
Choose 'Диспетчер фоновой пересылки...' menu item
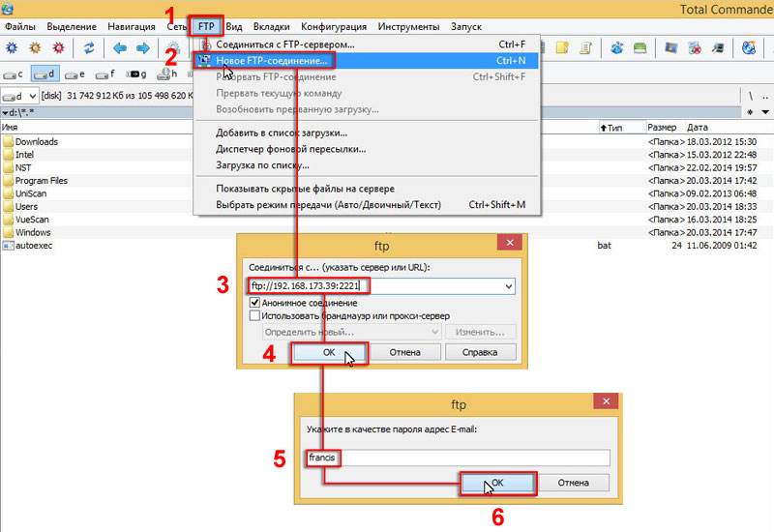click(x=367, y=149)
